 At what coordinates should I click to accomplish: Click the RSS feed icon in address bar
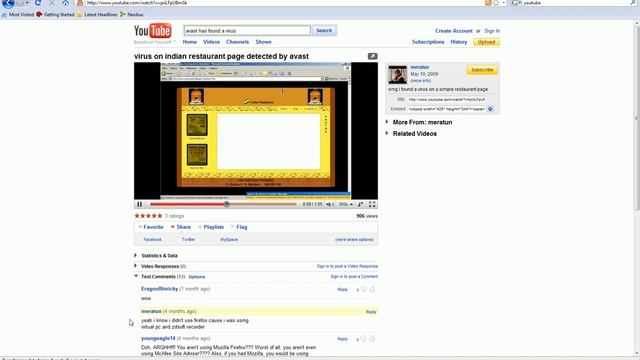488,3
